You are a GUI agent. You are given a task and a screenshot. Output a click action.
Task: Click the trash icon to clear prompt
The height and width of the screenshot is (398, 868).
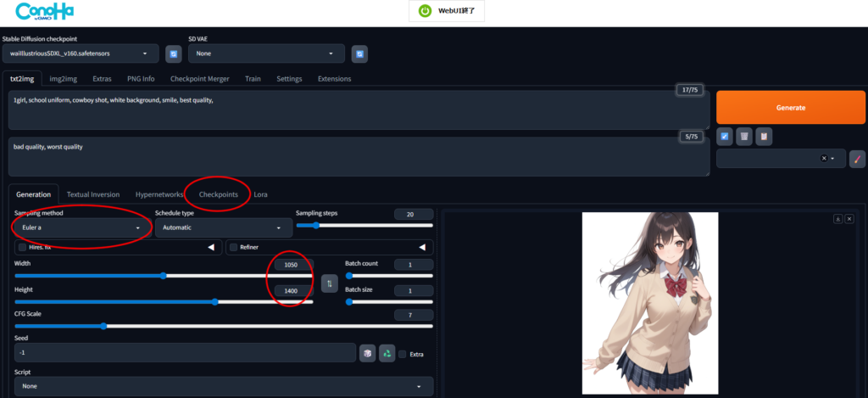click(x=743, y=136)
